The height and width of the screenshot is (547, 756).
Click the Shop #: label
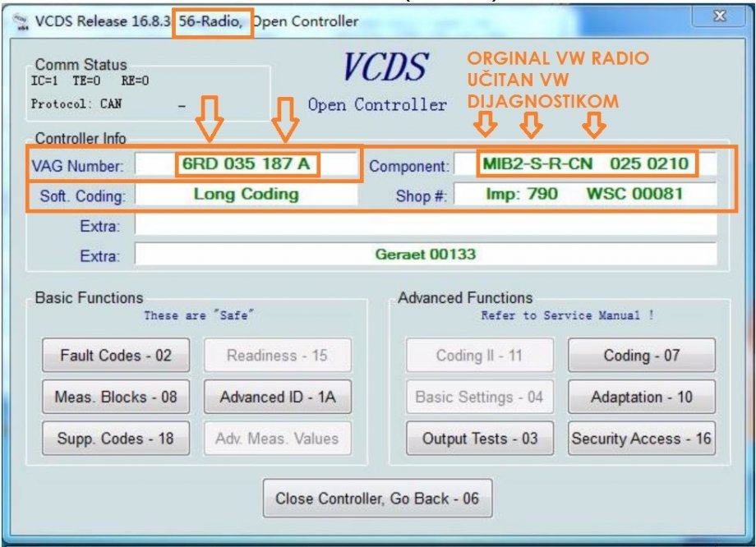tap(421, 196)
